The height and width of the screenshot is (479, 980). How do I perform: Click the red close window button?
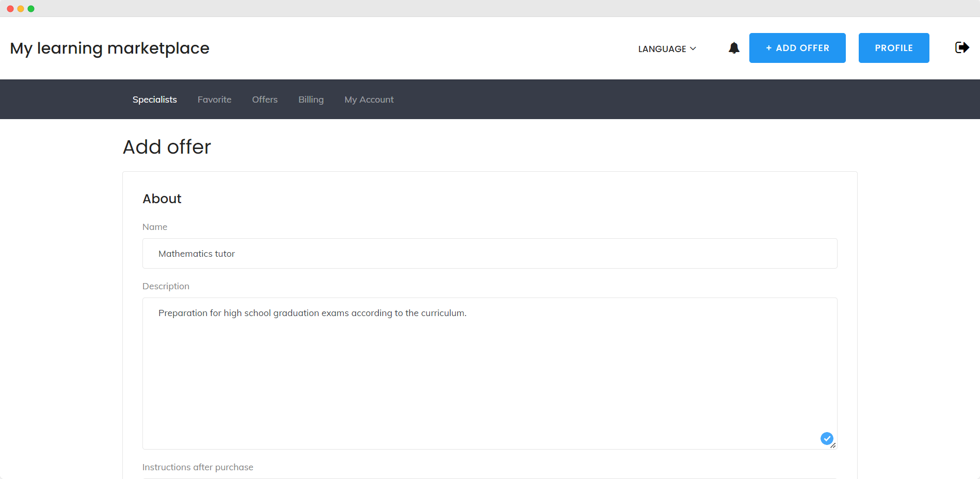[10, 9]
